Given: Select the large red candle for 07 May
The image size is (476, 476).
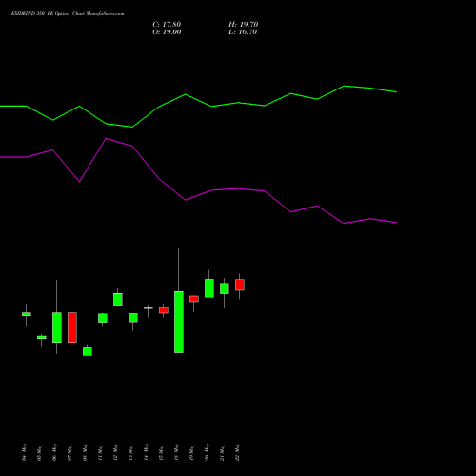Looking at the screenshot, I should (x=72, y=327).
